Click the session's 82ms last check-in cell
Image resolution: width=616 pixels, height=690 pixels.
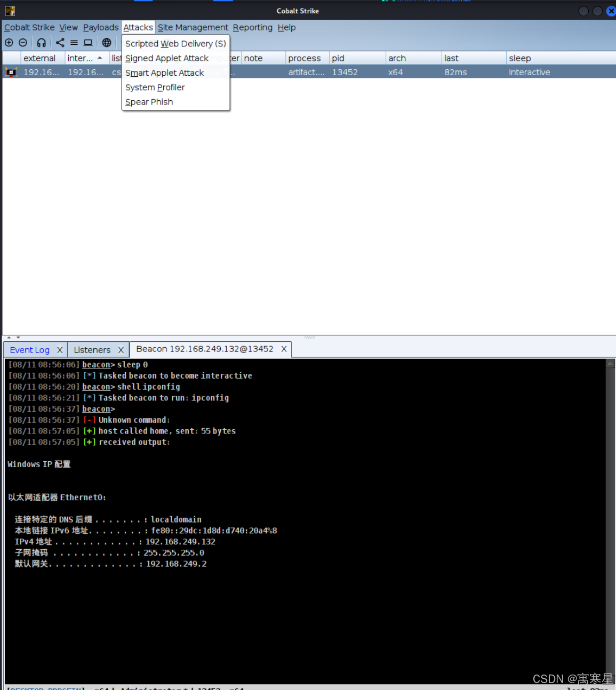[x=455, y=72]
